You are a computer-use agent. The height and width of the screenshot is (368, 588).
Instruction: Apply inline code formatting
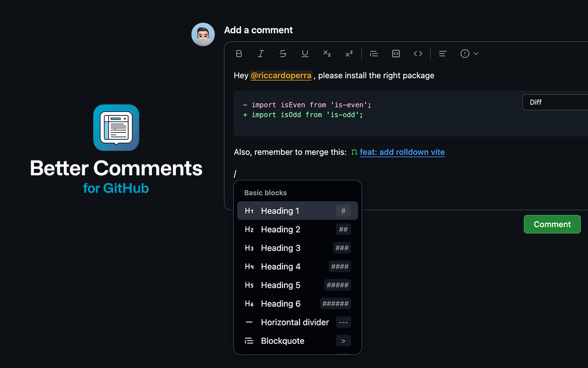pos(418,54)
